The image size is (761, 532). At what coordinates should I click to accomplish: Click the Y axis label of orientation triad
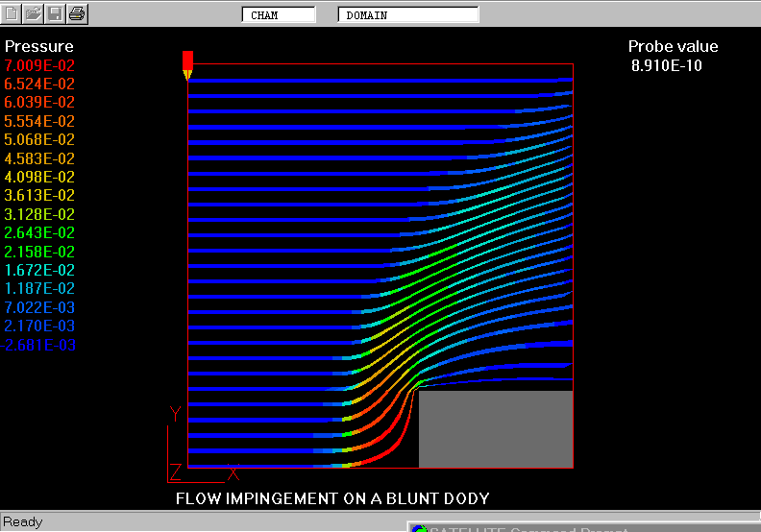[175, 414]
